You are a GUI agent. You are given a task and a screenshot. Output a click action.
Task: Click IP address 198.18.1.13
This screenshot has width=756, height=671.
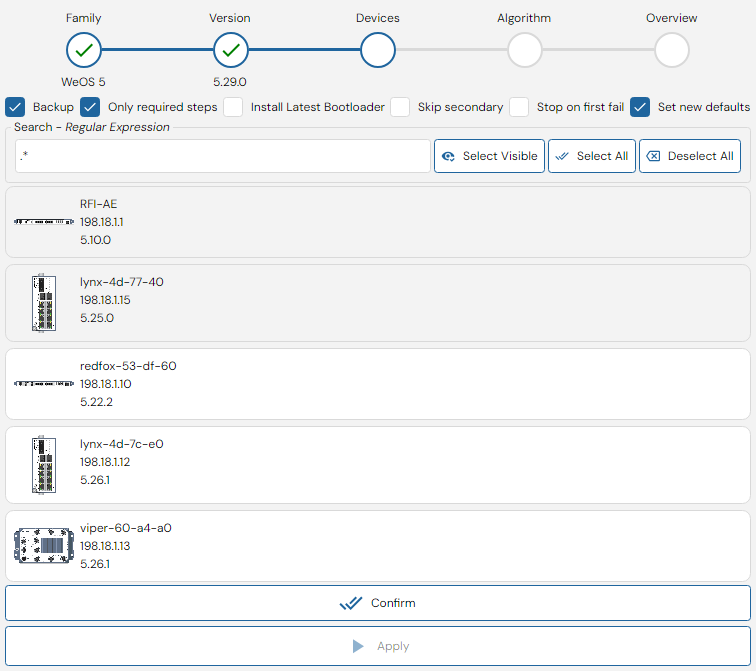(x=105, y=546)
